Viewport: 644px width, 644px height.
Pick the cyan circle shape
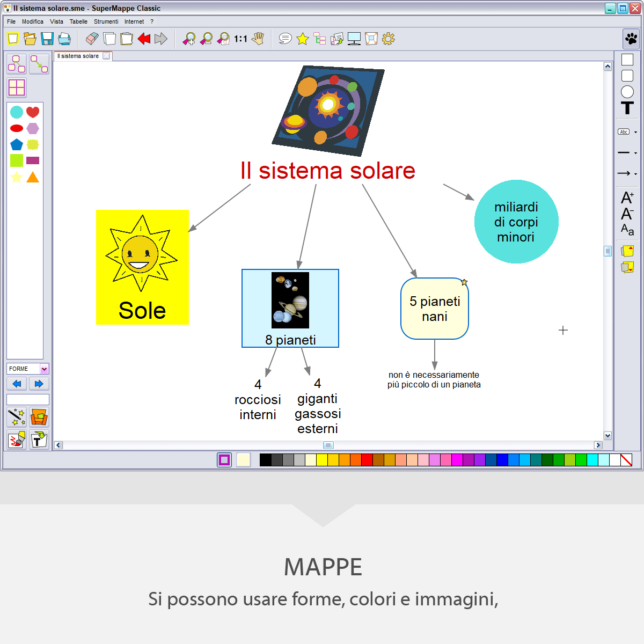[x=17, y=112]
